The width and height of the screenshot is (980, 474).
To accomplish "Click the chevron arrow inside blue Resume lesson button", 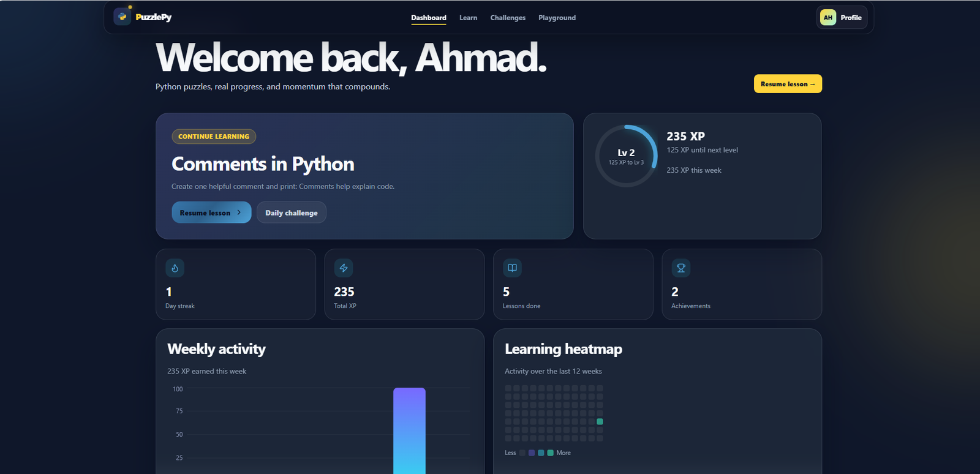I will (239, 213).
